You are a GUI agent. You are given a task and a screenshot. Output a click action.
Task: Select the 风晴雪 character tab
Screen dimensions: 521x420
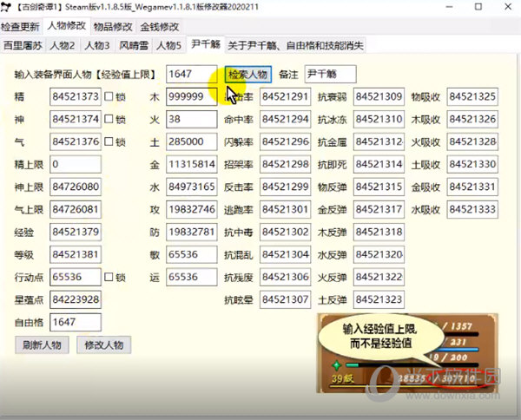pos(134,45)
